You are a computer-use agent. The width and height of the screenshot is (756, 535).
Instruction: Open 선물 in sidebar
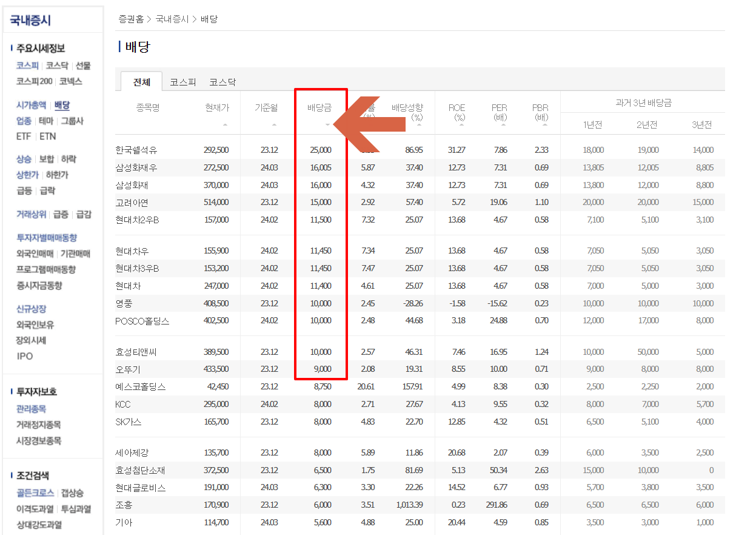[83, 66]
